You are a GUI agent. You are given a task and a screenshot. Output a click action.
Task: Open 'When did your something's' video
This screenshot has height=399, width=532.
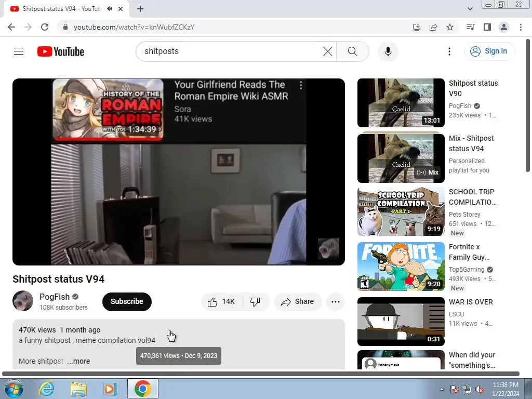[472, 360]
